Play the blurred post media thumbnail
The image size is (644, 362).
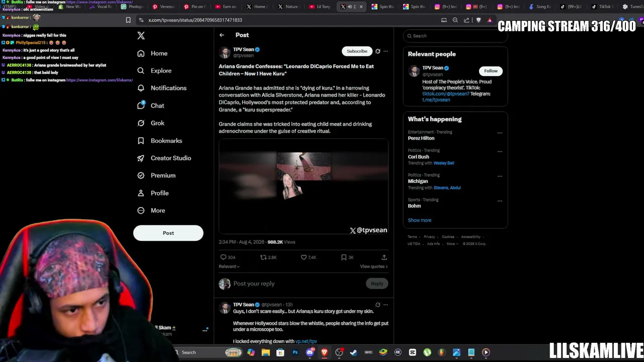click(x=303, y=187)
